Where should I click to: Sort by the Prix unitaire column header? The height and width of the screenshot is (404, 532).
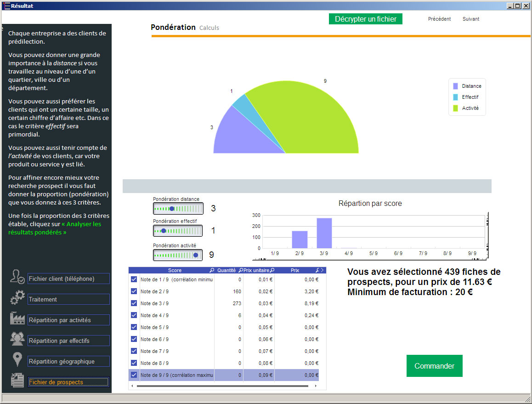click(x=256, y=270)
